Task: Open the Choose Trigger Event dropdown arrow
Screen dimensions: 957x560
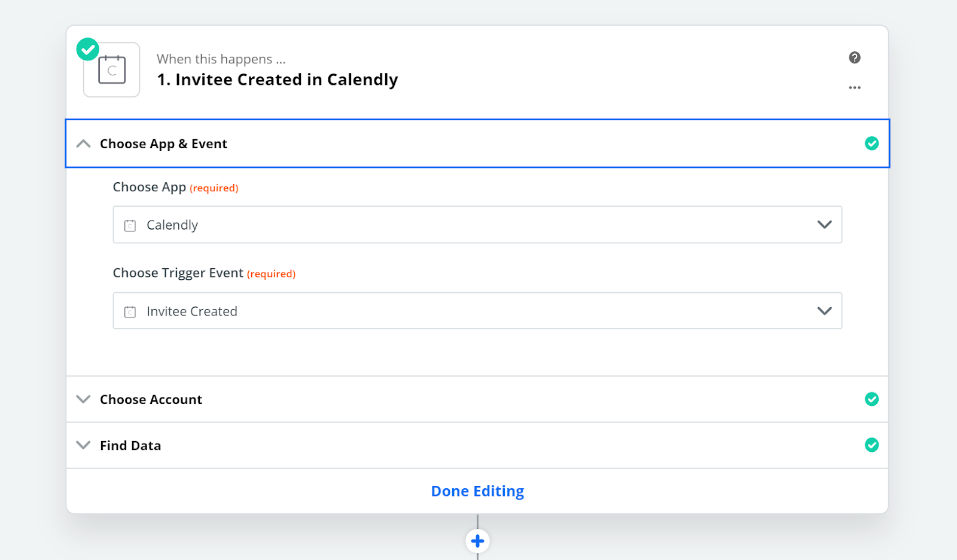Action: tap(824, 311)
